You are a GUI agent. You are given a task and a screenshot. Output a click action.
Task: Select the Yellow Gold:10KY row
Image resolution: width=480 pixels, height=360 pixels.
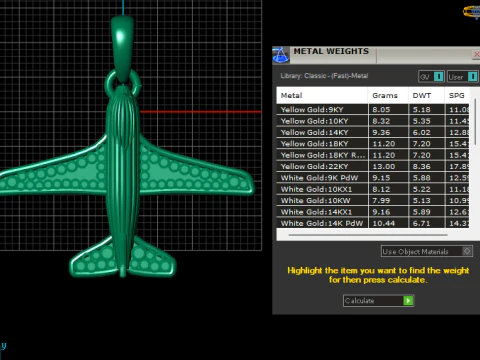click(x=373, y=121)
